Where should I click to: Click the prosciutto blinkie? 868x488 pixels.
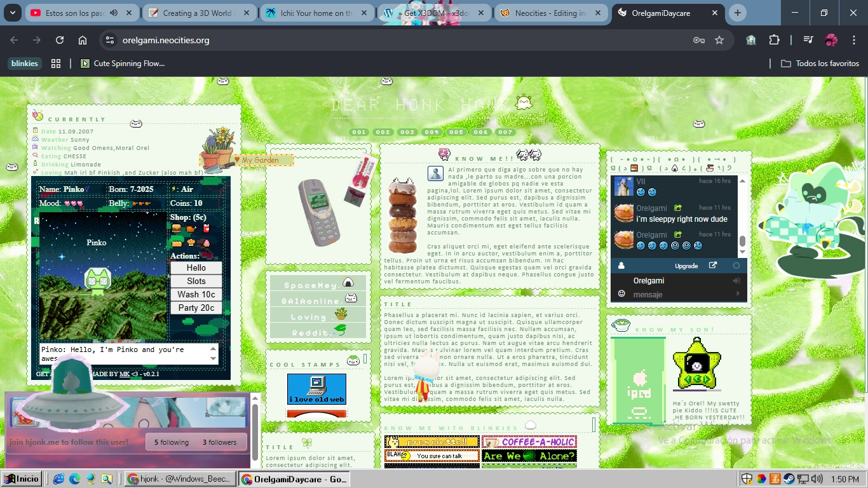tap(432, 442)
